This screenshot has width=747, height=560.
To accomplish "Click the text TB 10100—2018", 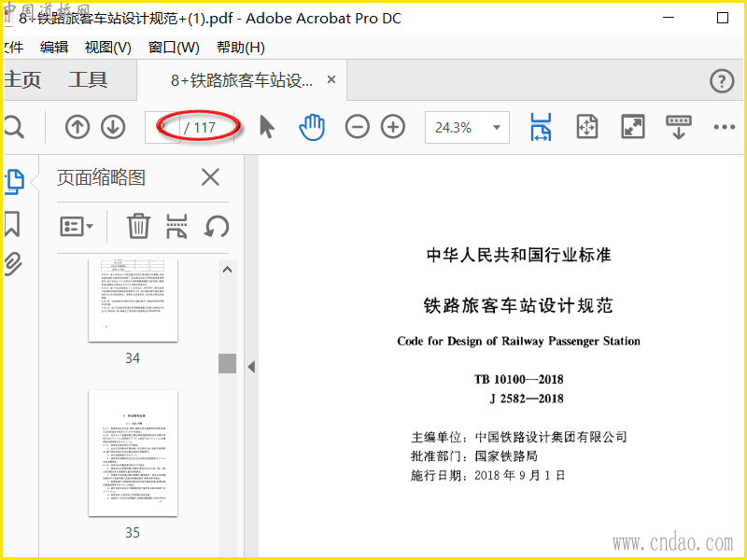I will [519, 380].
